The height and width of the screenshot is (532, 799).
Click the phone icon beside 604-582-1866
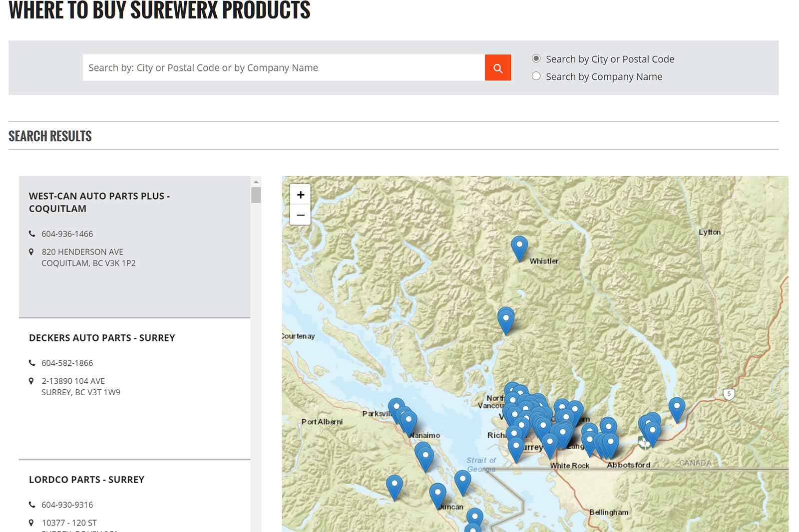32,363
